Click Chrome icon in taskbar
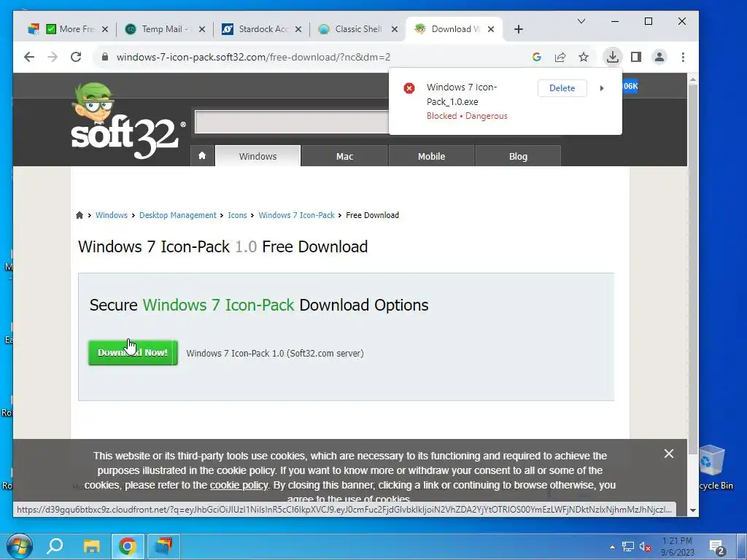This screenshot has width=747, height=560. click(x=127, y=545)
